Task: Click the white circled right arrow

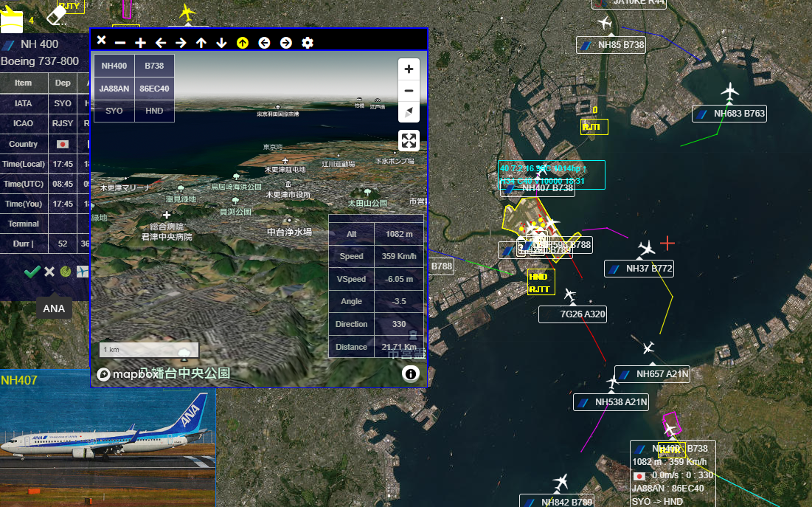Action: click(x=286, y=43)
